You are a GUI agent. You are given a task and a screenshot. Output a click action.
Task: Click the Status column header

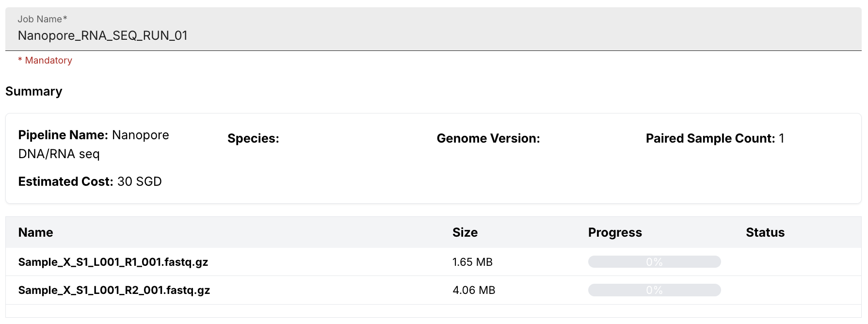coord(765,232)
